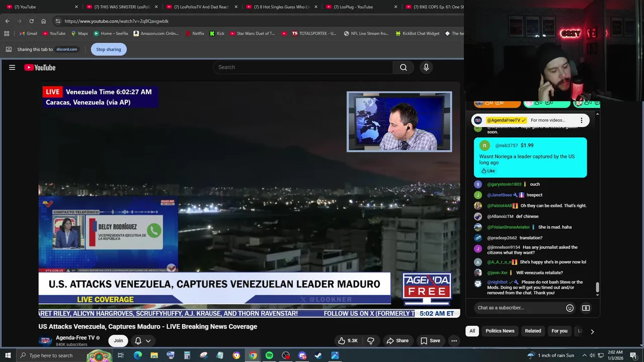Activate voice search microphone icon
Viewport: 644px width, 362px height.
426,67
